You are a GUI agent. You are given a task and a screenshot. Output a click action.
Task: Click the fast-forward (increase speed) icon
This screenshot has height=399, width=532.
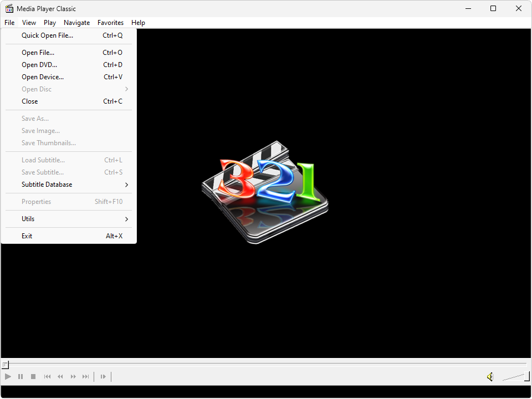point(73,377)
